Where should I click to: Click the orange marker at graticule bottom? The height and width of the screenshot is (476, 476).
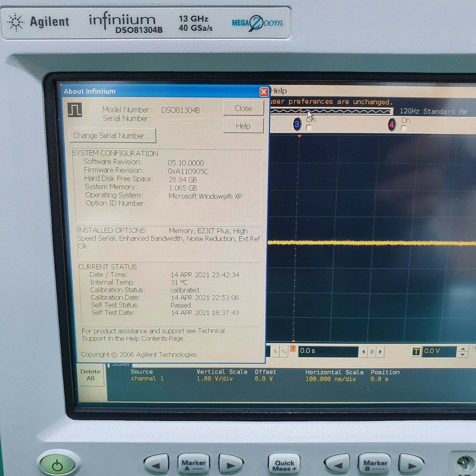pyautogui.click(x=294, y=341)
